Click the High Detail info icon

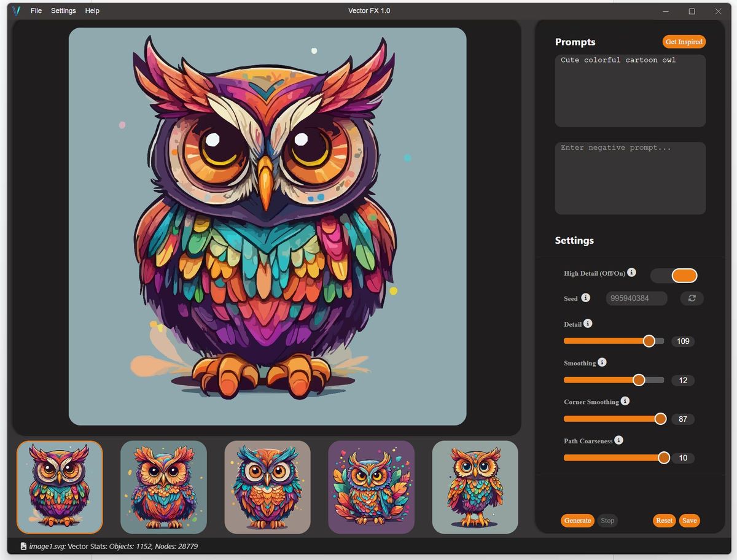(x=633, y=273)
